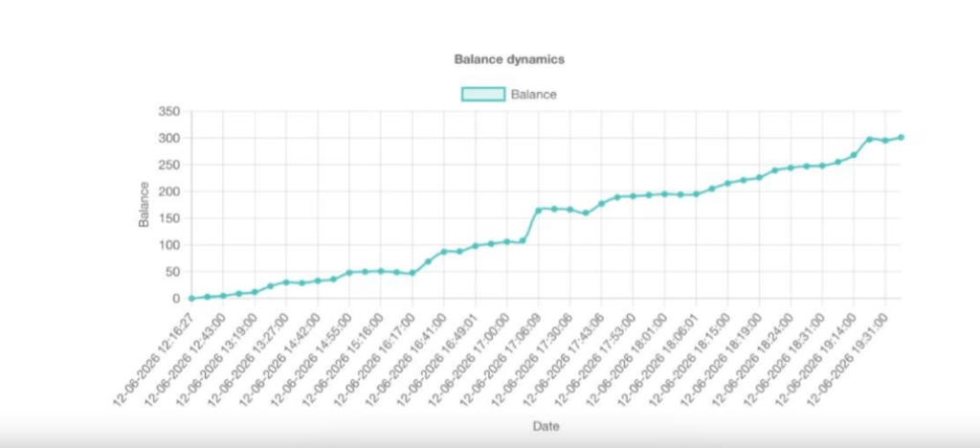
Task: Click the Date axis title
Action: point(546,427)
